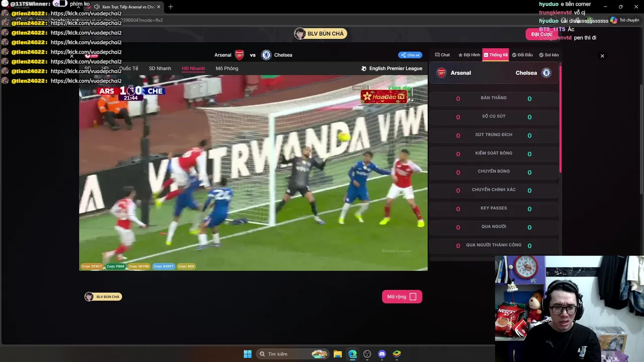Click the BÀN THẮNG stat row label
644x362 pixels.
pyautogui.click(x=494, y=98)
